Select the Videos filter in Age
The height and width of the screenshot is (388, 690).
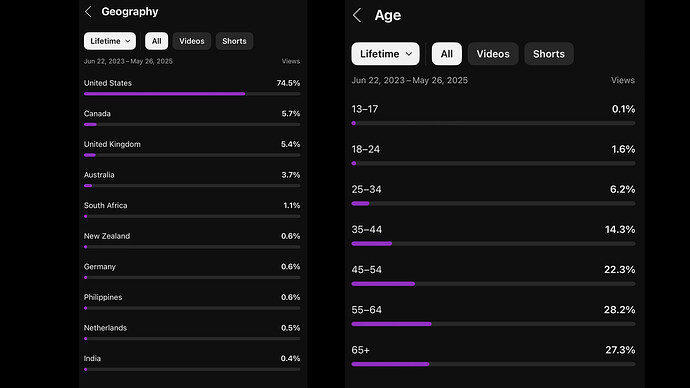click(493, 54)
